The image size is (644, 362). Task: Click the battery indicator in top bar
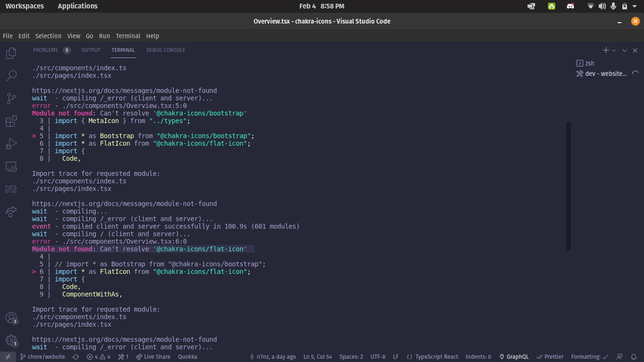(624, 6)
